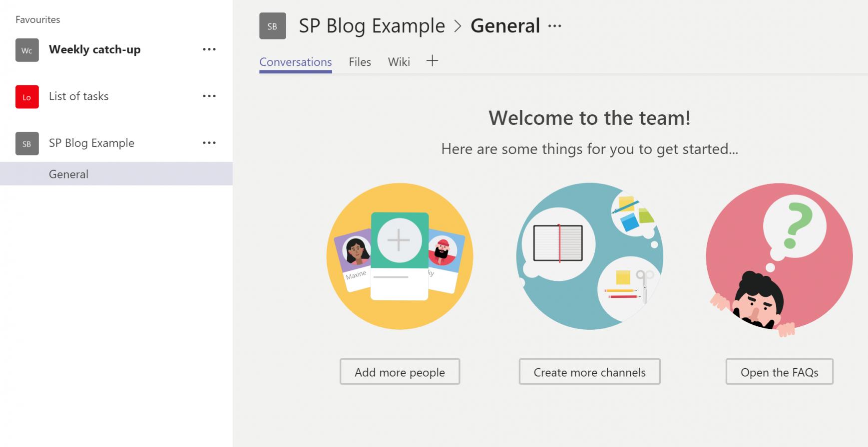The image size is (868, 447).
Task: Switch to the Conversations tab
Action: pos(296,62)
